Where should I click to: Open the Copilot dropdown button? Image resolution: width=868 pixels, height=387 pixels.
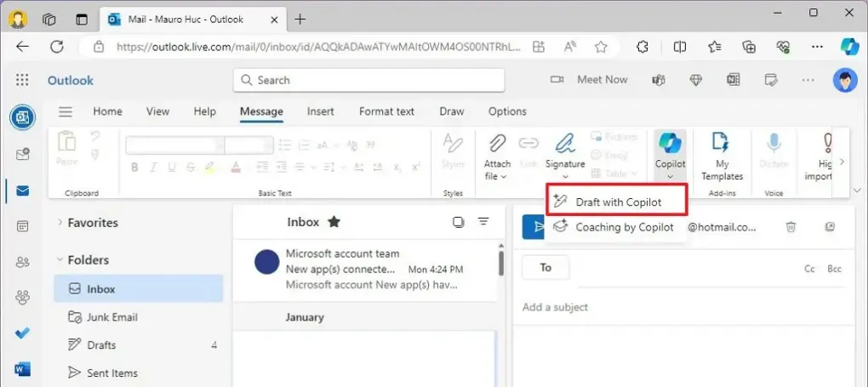671,157
